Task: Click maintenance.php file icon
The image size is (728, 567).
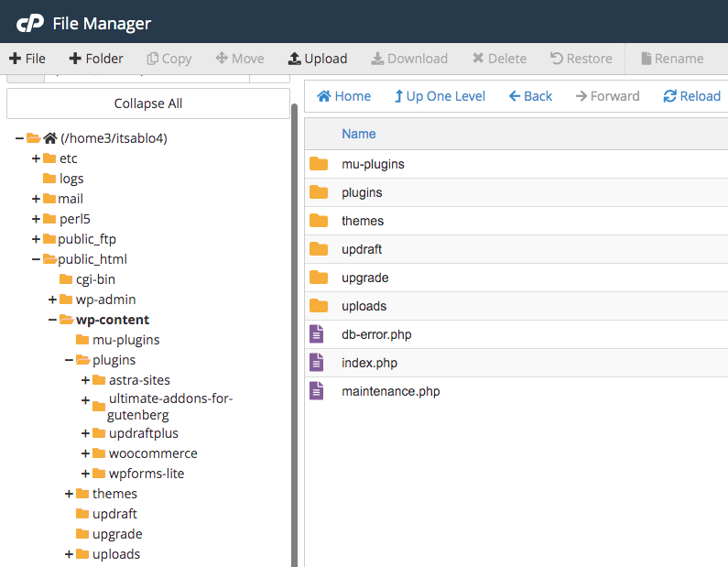Action: 317,391
